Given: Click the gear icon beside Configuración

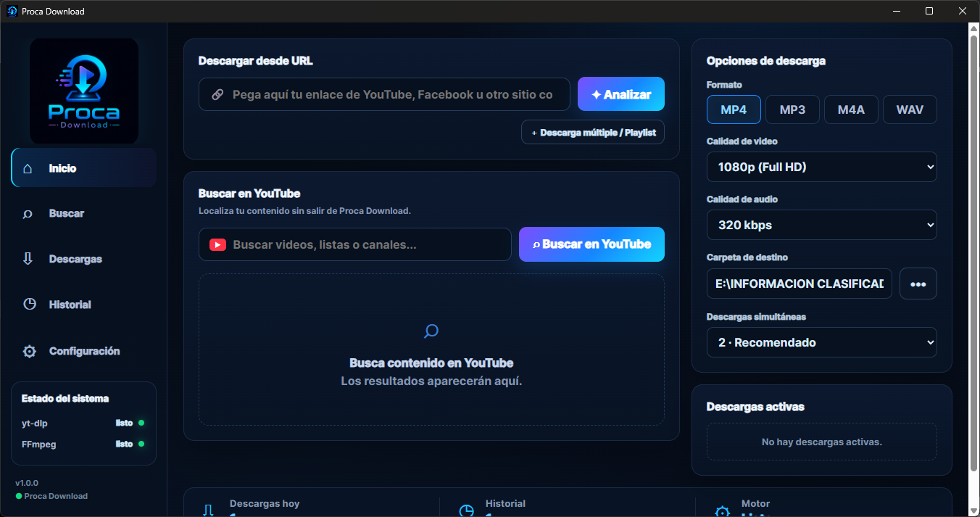Looking at the screenshot, I should click(x=29, y=351).
